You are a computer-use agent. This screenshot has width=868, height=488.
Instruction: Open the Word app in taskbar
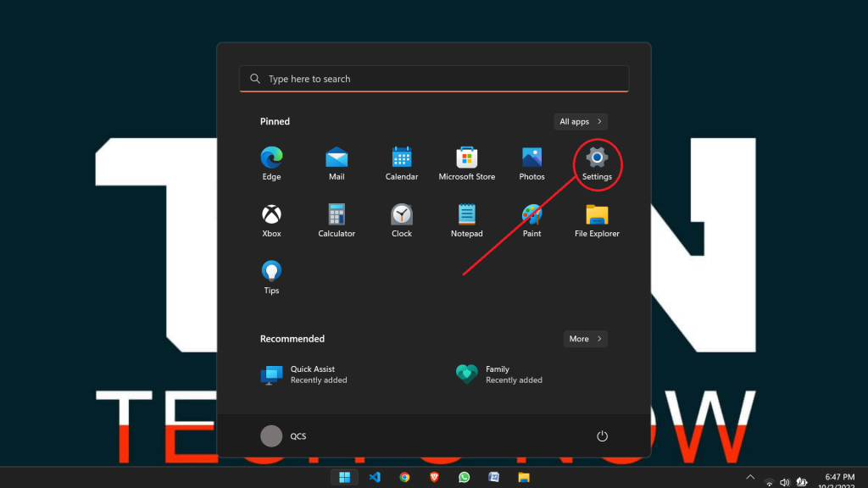(x=494, y=477)
